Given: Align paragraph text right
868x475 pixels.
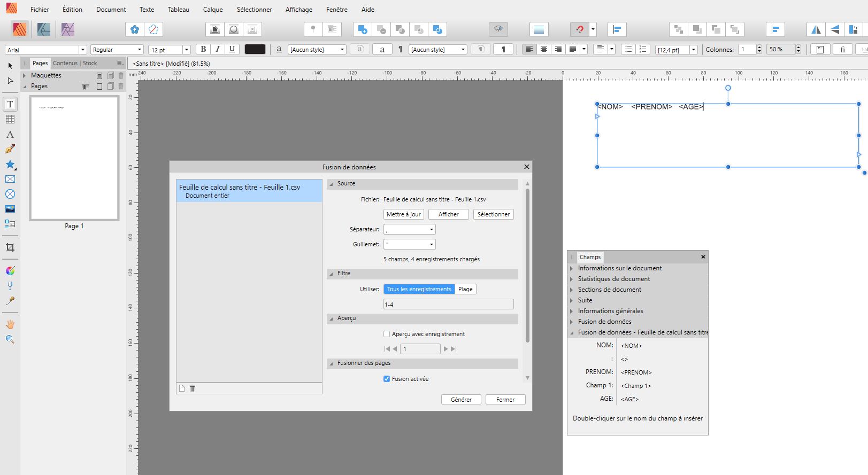Looking at the screenshot, I should tap(558, 49).
